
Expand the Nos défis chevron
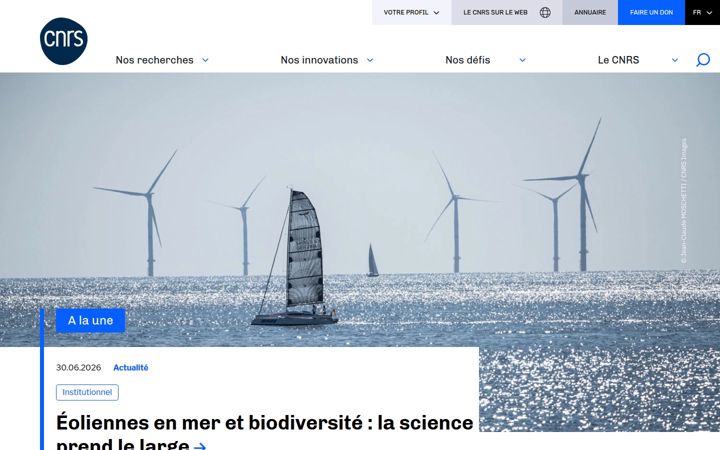coord(523,60)
